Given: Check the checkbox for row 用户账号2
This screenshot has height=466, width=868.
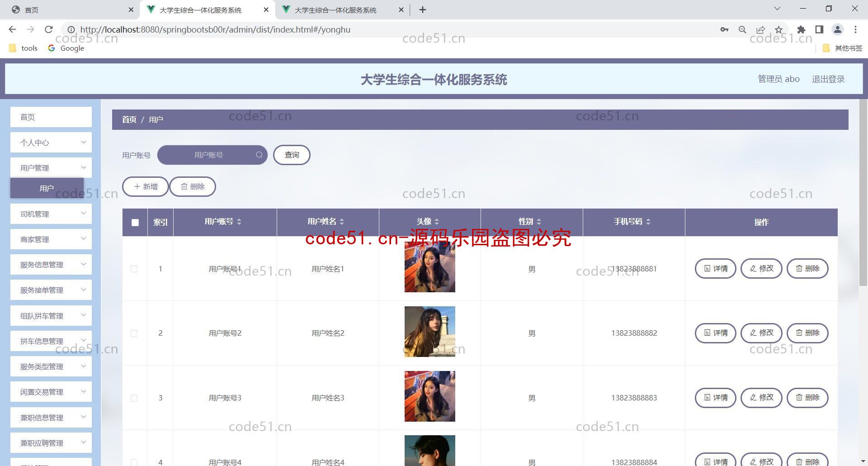Looking at the screenshot, I should [x=134, y=333].
